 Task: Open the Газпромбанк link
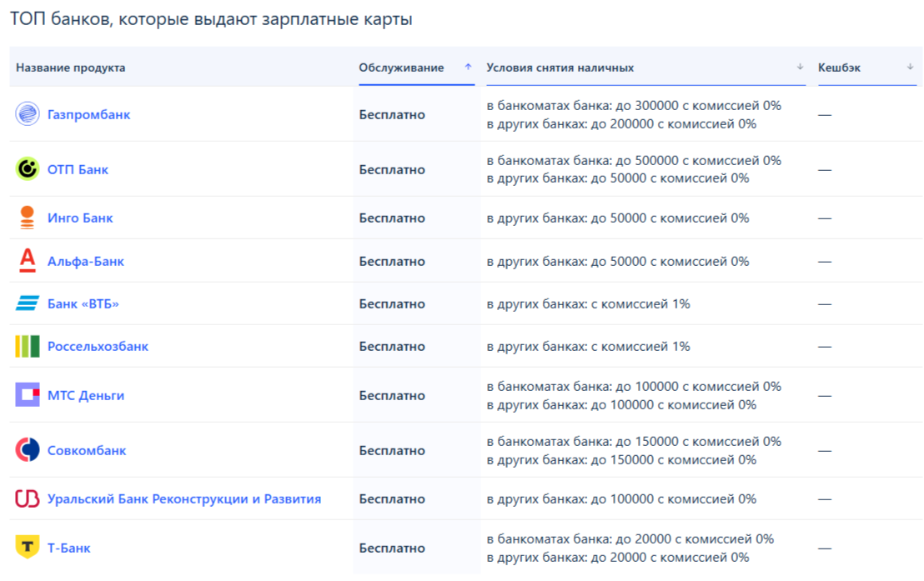coord(89,114)
